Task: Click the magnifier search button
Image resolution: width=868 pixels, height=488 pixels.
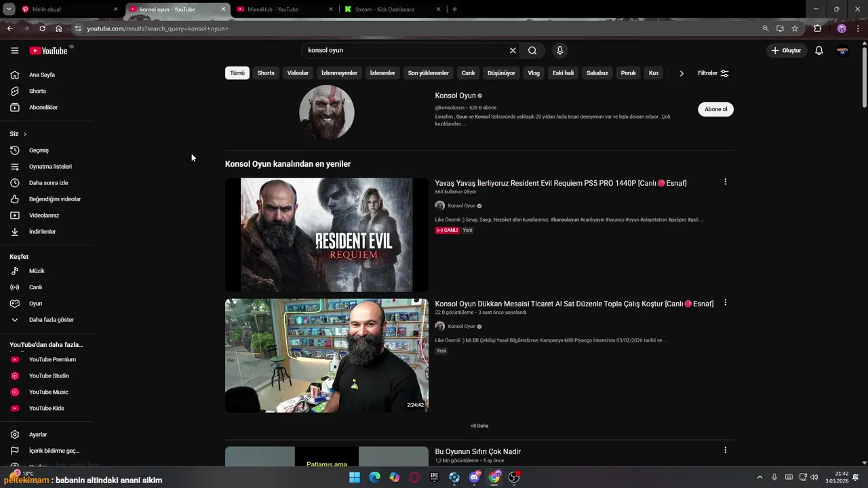Action: coord(532,50)
